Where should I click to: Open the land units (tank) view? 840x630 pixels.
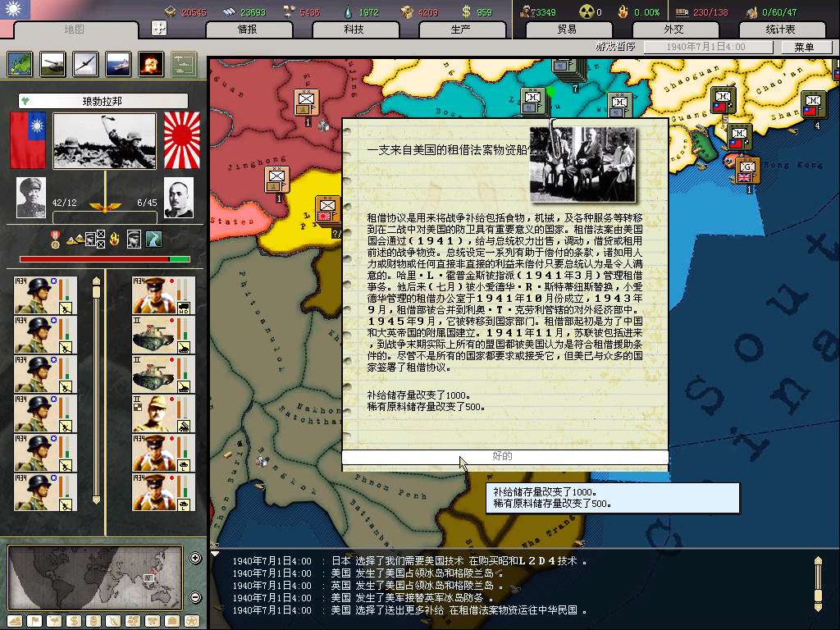pos(52,64)
